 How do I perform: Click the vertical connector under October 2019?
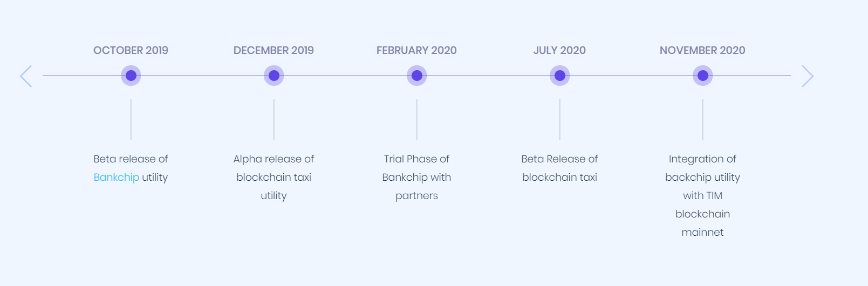131,119
